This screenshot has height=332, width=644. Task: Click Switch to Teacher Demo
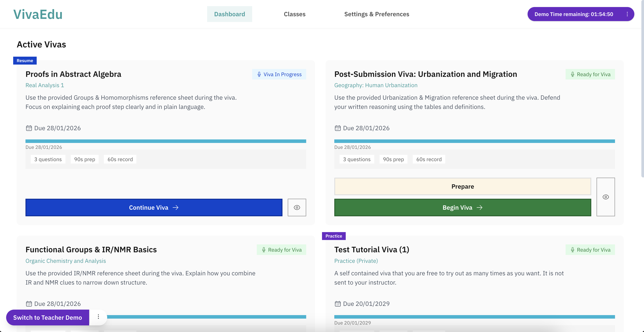click(x=47, y=317)
